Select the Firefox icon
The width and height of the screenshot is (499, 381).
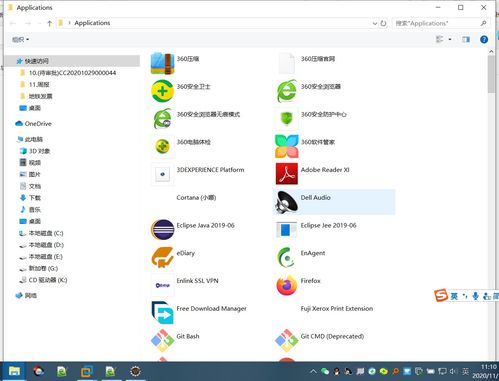[287, 285]
